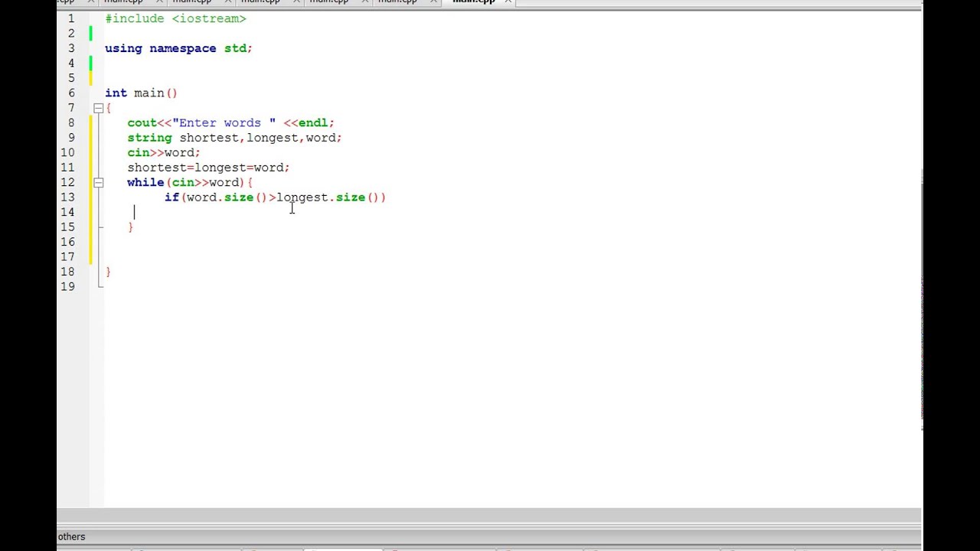Click the closing brace of the while loop
980x551 pixels.
(131, 227)
